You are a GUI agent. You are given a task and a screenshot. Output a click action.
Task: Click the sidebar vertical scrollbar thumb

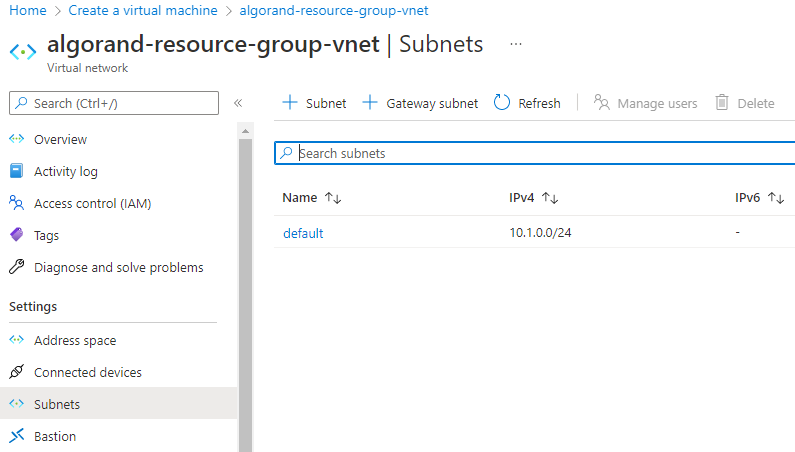[245, 295]
